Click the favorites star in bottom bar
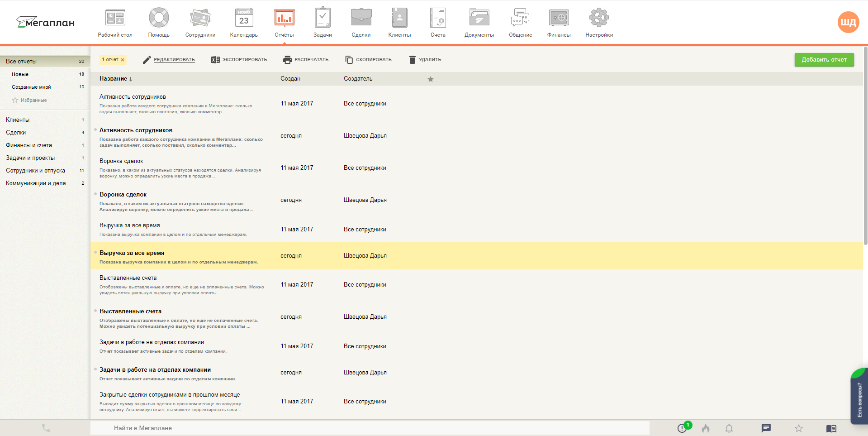This screenshot has height=436, width=868. tap(799, 428)
